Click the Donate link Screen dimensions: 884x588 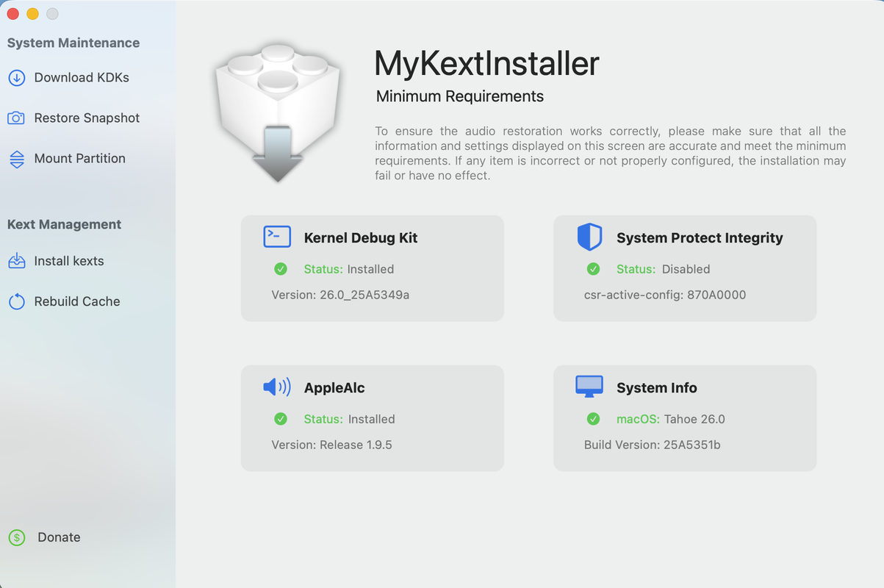click(x=59, y=537)
